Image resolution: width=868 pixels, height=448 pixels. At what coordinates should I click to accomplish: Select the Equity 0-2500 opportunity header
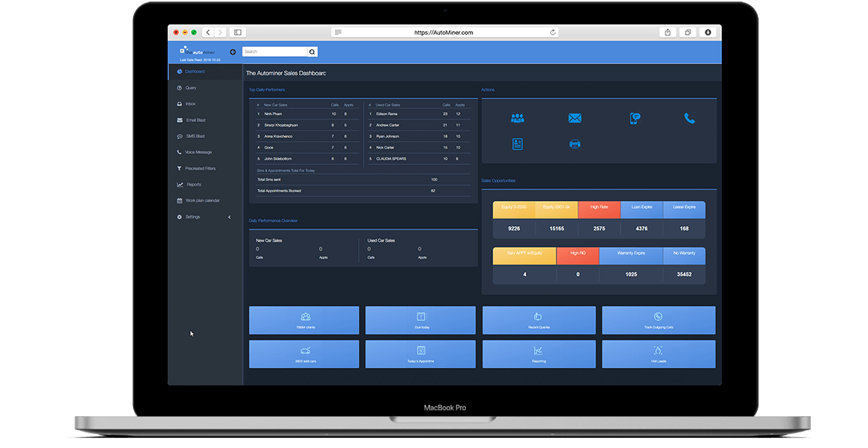pos(514,210)
